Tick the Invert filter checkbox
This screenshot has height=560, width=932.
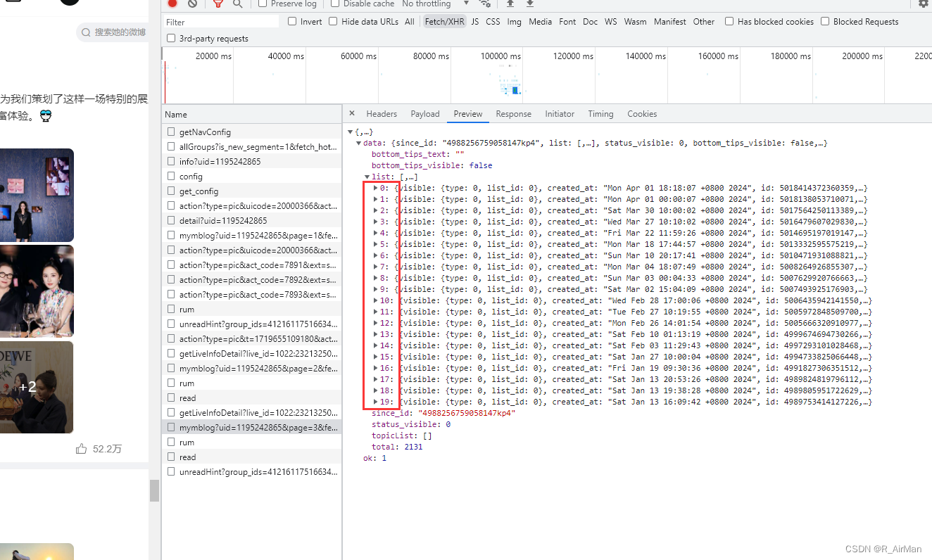click(x=292, y=22)
